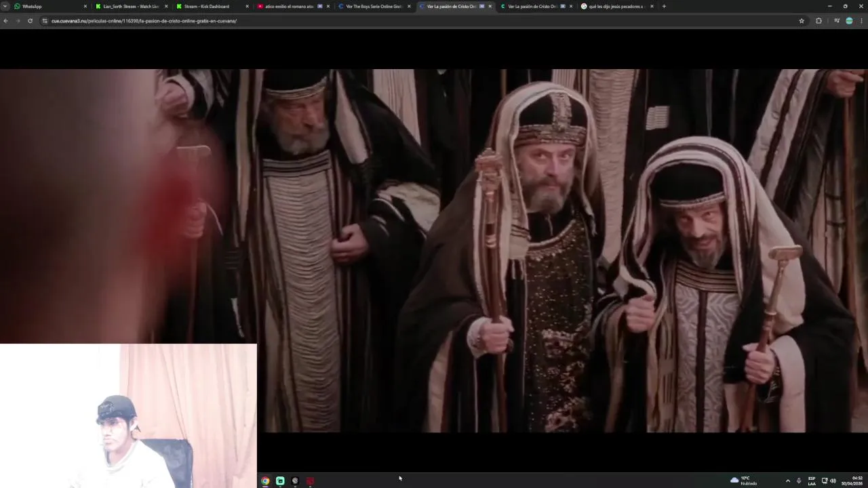Screen dimensions: 868x488
Task: Reload the current page
Action: 30,21
